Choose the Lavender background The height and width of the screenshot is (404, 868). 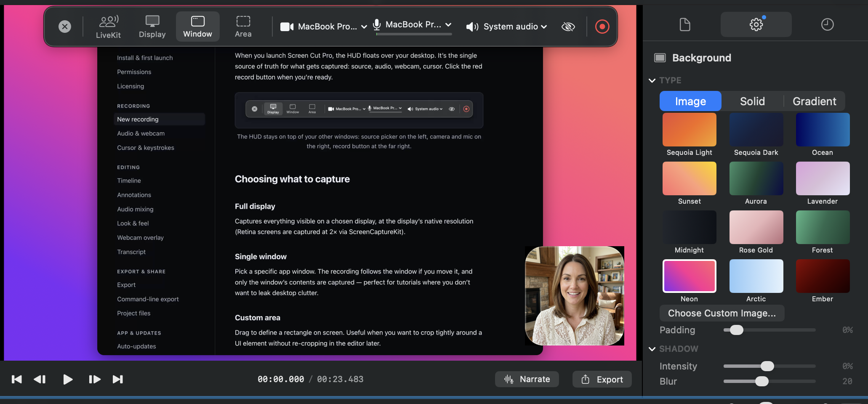tap(823, 178)
